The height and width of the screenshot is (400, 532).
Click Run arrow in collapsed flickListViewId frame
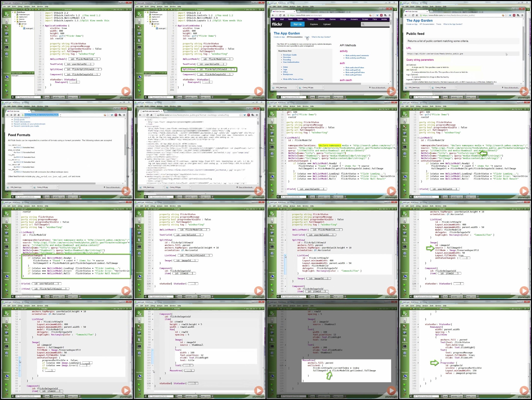click(139, 285)
